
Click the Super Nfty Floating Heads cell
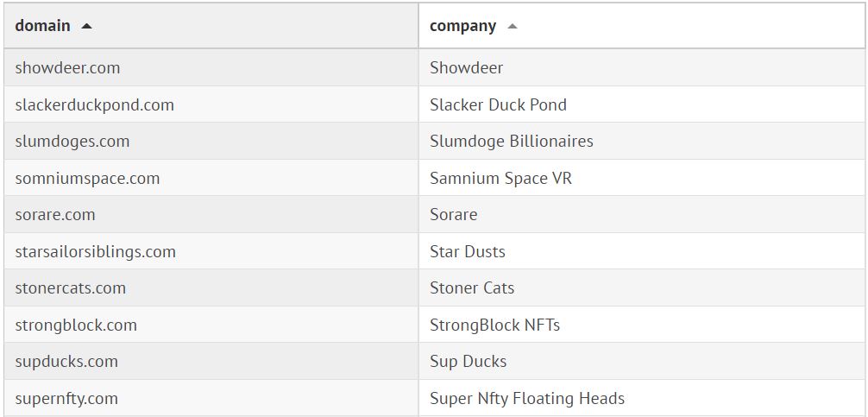[x=526, y=398]
